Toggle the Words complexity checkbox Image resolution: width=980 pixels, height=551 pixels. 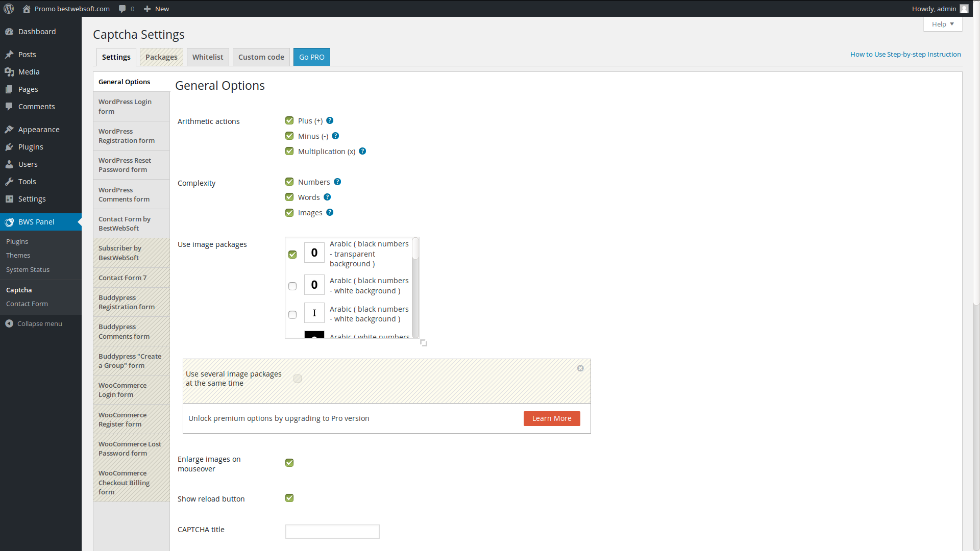click(289, 197)
